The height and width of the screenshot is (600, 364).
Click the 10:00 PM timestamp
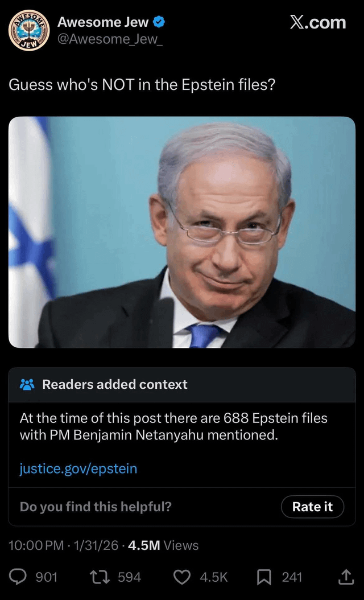pos(36,545)
